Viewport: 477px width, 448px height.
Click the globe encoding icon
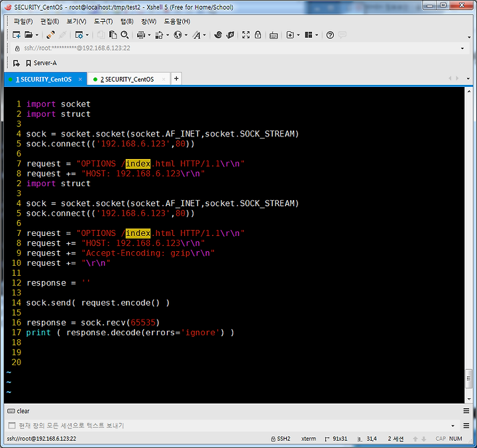click(178, 35)
